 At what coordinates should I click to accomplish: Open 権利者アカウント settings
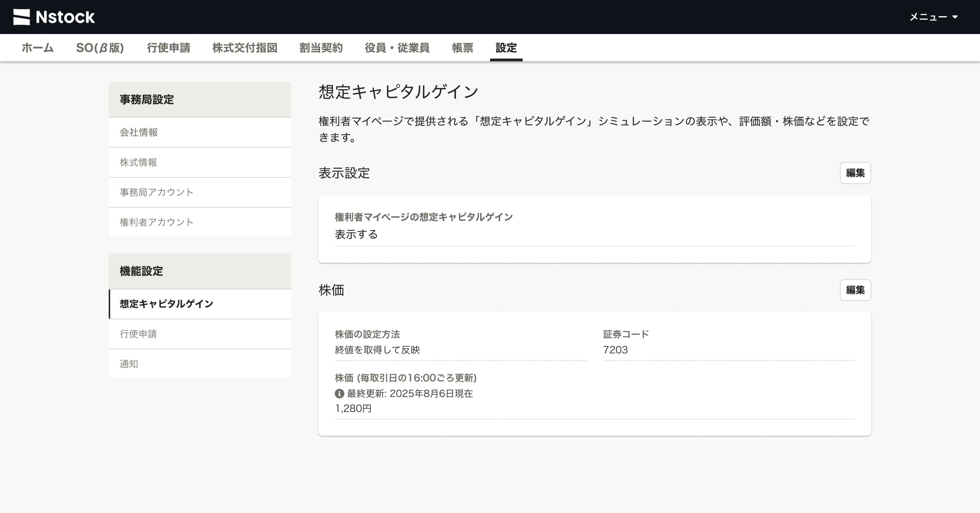coord(200,222)
